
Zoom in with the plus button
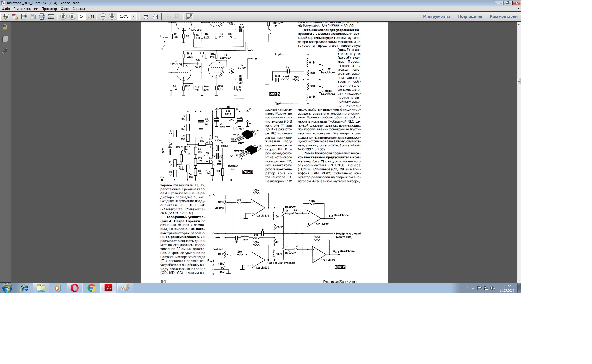112,17
